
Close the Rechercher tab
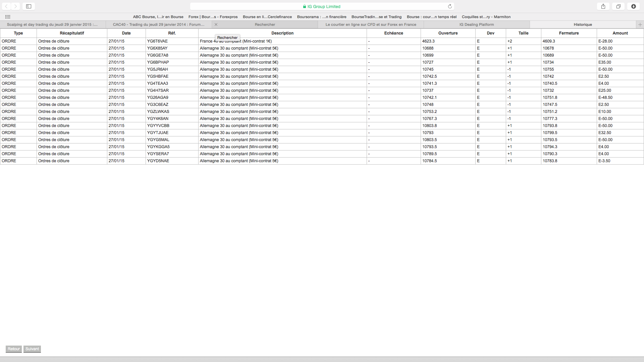pos(216,24)
